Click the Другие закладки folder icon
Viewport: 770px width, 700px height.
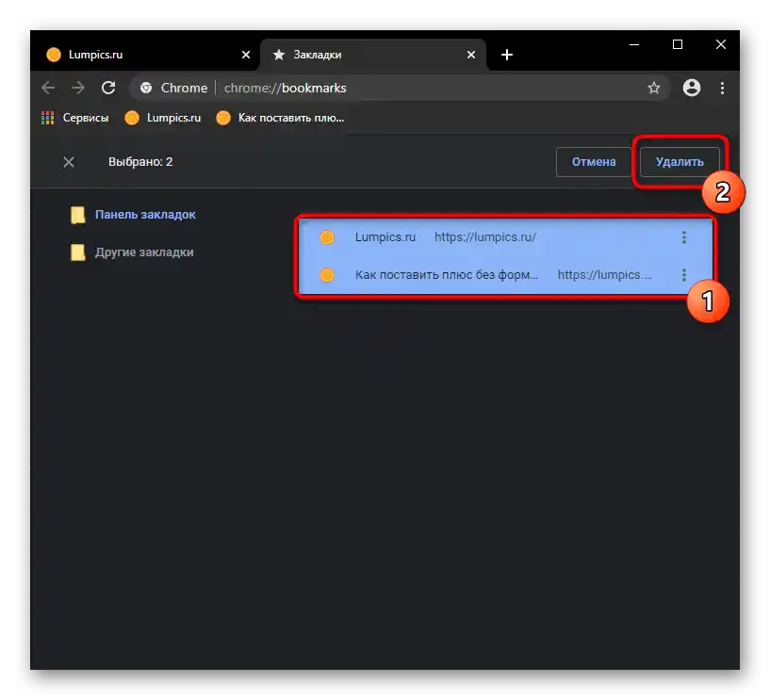coord(77,252)
